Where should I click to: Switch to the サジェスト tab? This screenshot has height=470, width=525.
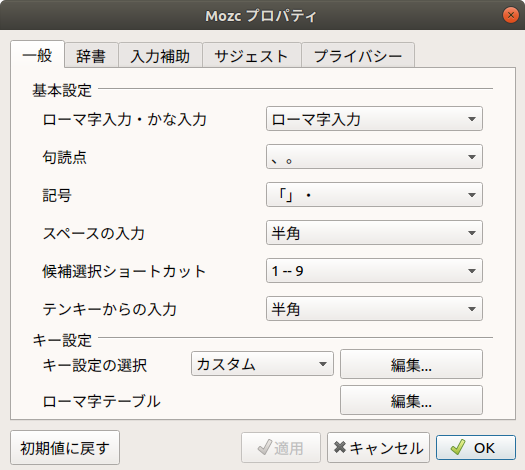252,56
